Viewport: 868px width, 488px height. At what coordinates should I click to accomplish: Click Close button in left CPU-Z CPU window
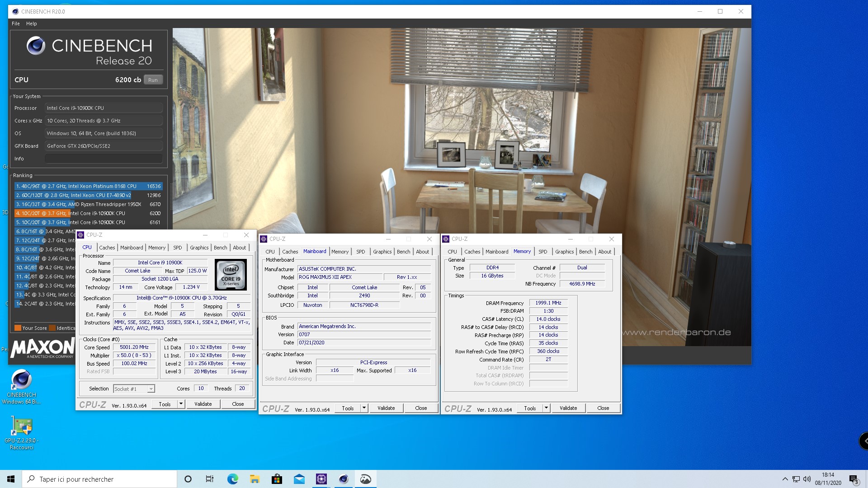238,404
